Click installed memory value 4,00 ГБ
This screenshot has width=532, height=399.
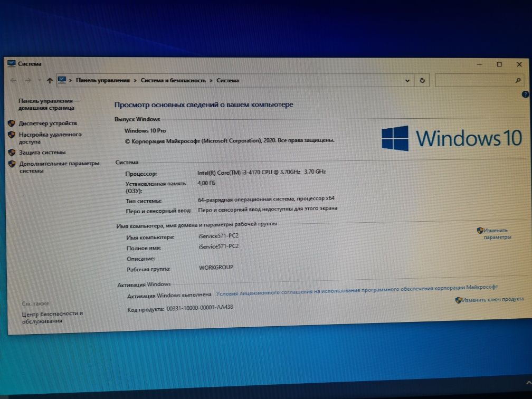point(206,183)
